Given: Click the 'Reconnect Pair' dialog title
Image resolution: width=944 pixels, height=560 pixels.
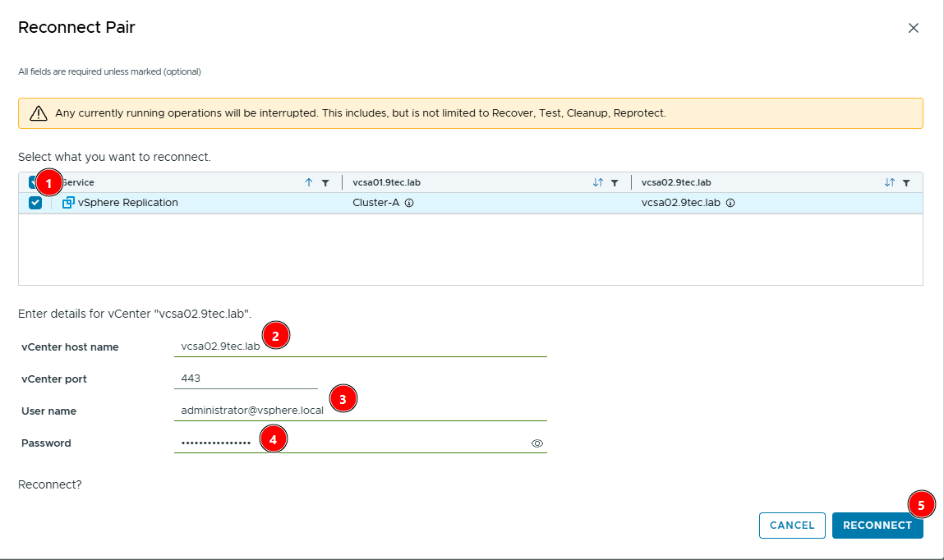Looking at the screenshot, I should point(76,28).
